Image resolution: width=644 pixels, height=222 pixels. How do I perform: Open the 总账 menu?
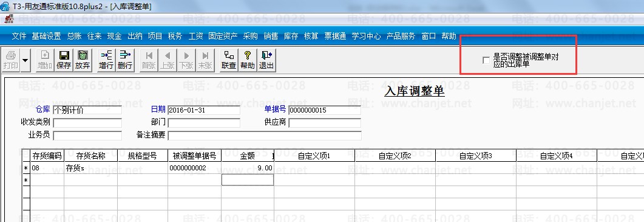(x=74, y=36)
